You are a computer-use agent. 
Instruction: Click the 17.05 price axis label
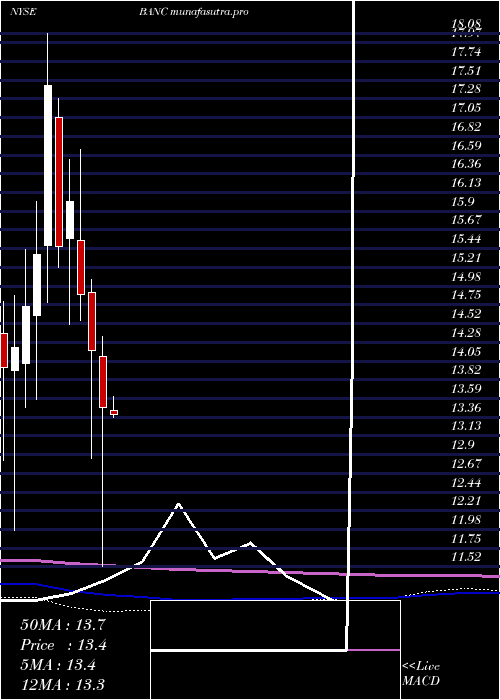click(x=466, y=108)
